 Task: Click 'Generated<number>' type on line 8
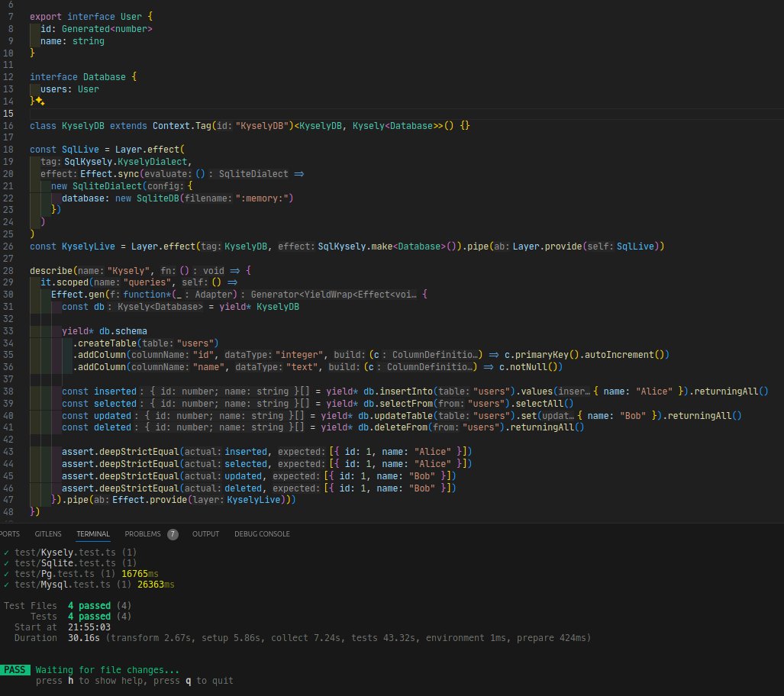tap(107, 29)
